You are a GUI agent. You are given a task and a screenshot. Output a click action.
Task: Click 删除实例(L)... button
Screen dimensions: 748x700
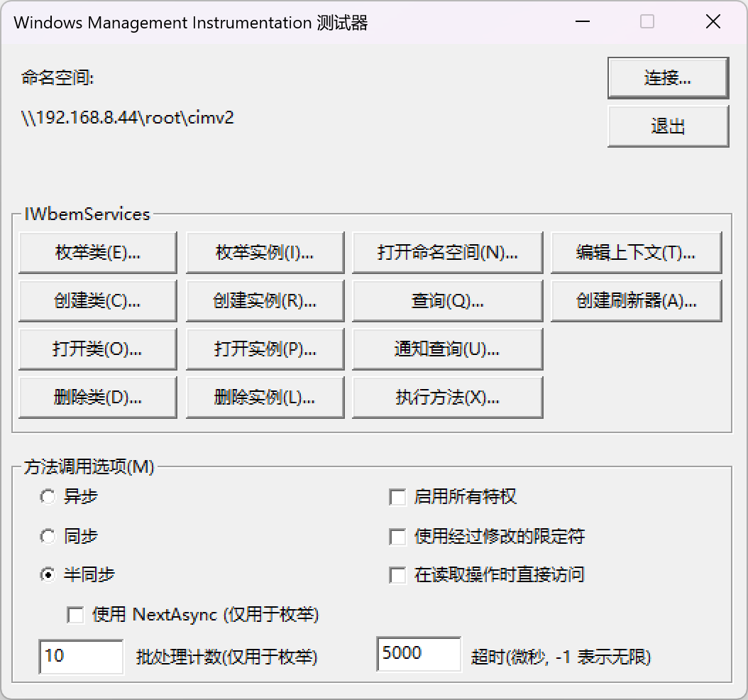coord(265,398)
